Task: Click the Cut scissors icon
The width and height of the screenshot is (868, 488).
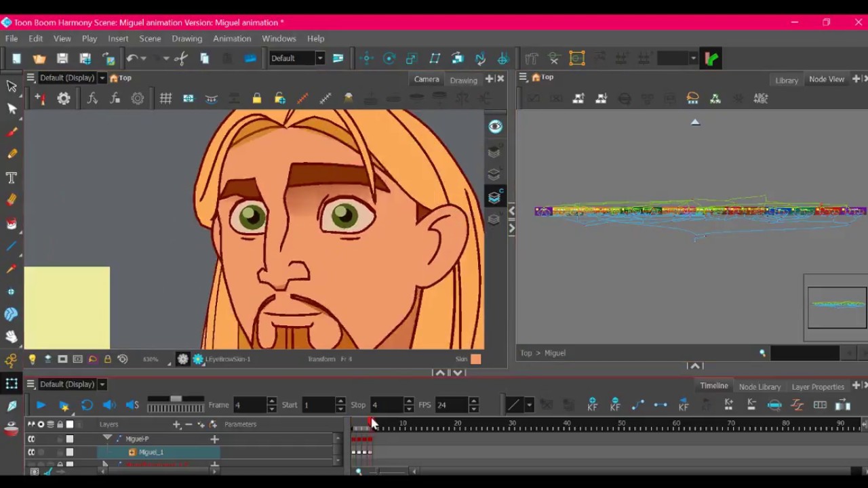Action: coord(180,58)
